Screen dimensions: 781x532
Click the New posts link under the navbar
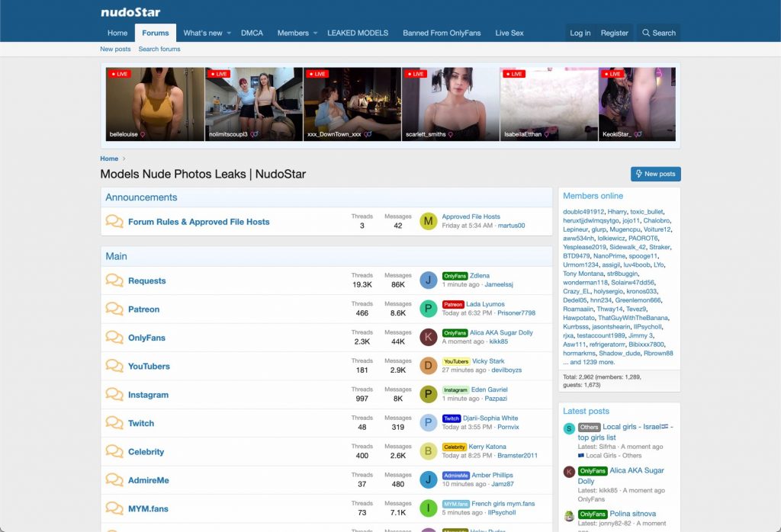[x=115, y=49]
